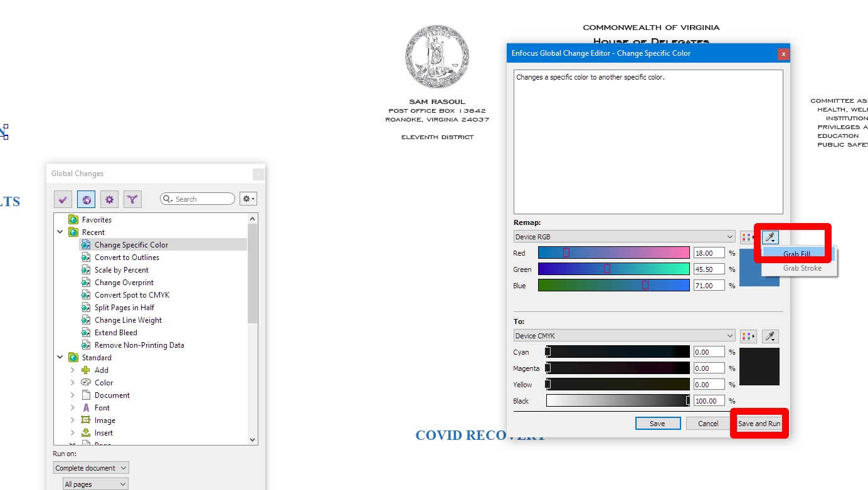The image size is (868, 490).
Task: Click the globe icon in Global Changes toolbar
Action: (x=87, y=199)
